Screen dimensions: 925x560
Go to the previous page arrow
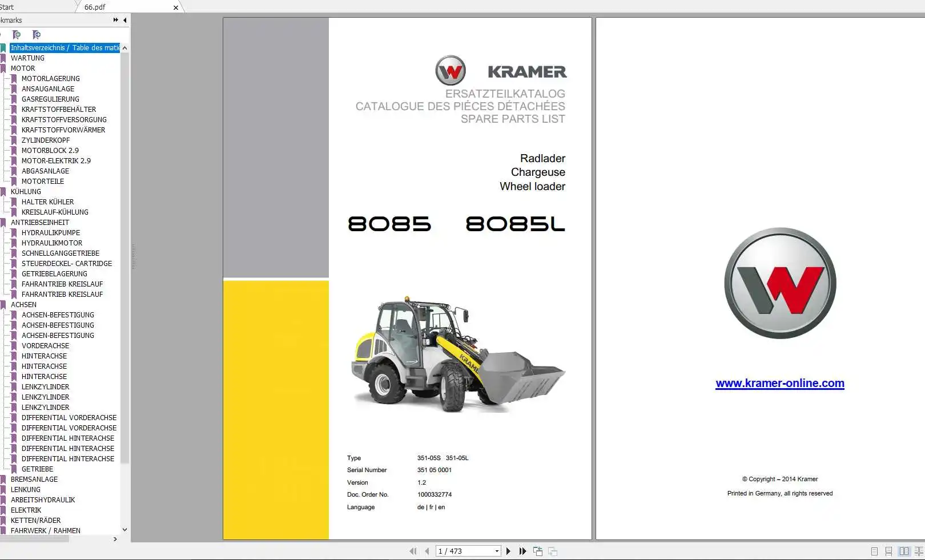(427, 551)
